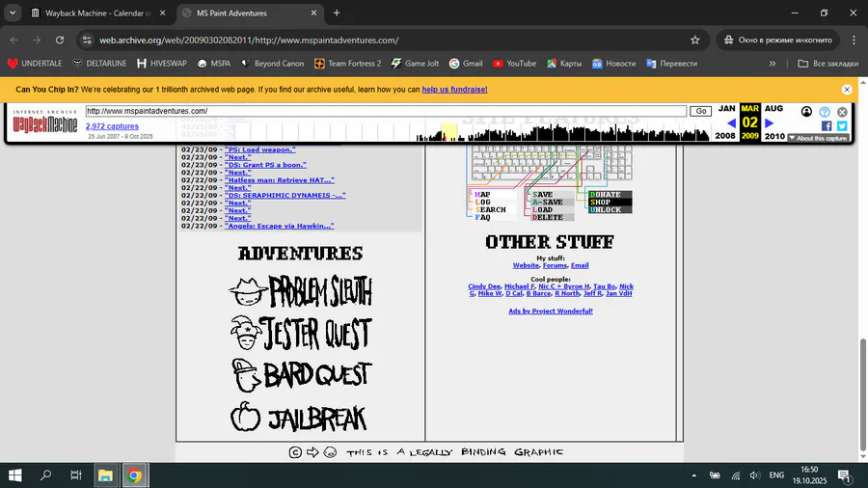Viewport: 868px width, 488px height.
Task: View site information icon in address bar
Action: (87, 40)
